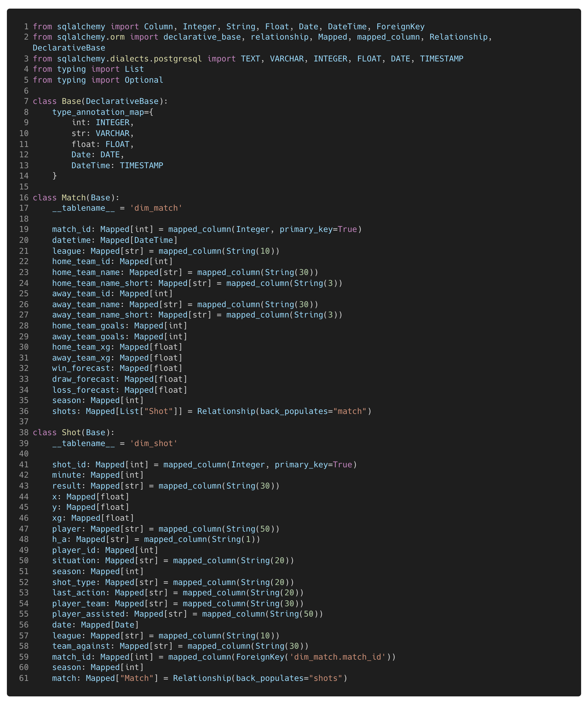Image resolution: width=588 pixels, height=705 pixels.
Task: Click 'home_team_name_short' field name
Action: pyautogui.click(x=100, y=283)
